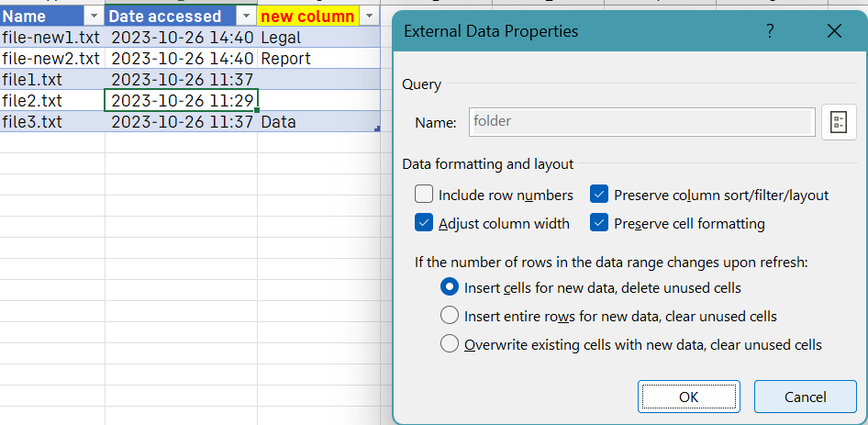Select the 2023-10-26 11:29 cell

[181, 100]
